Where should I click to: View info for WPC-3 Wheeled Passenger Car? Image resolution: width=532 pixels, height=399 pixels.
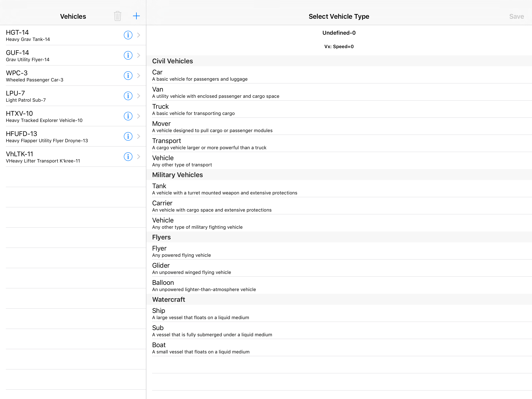tap(128, 76)
